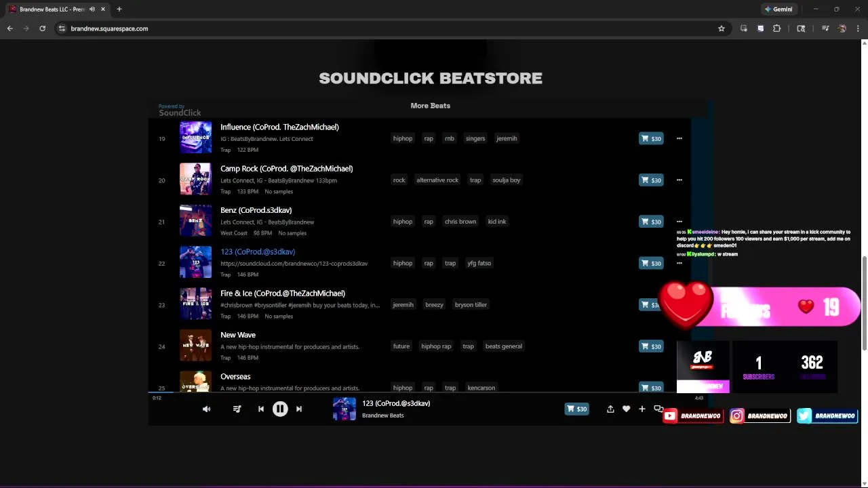
Task: Open Fire & Ice (CoProd.@TheZachMichael) title
Action: click(283, 293)
